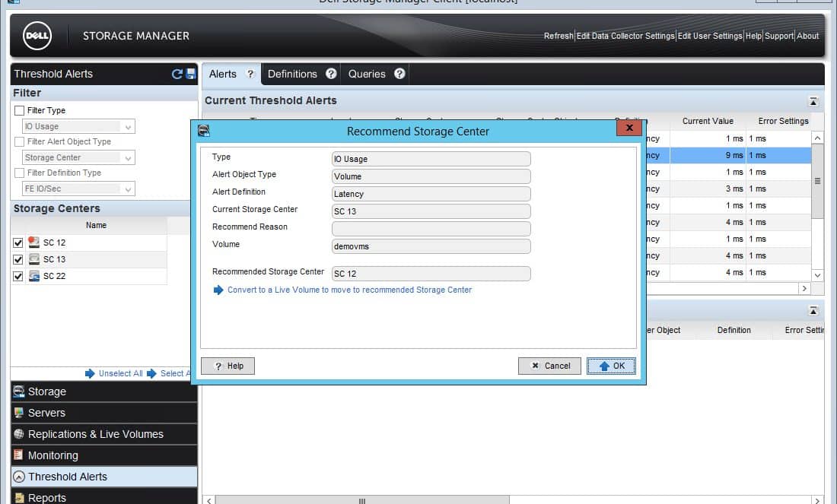Open the Storage view
The width and height of the screenshot is (837, 504).
[104, 391]
